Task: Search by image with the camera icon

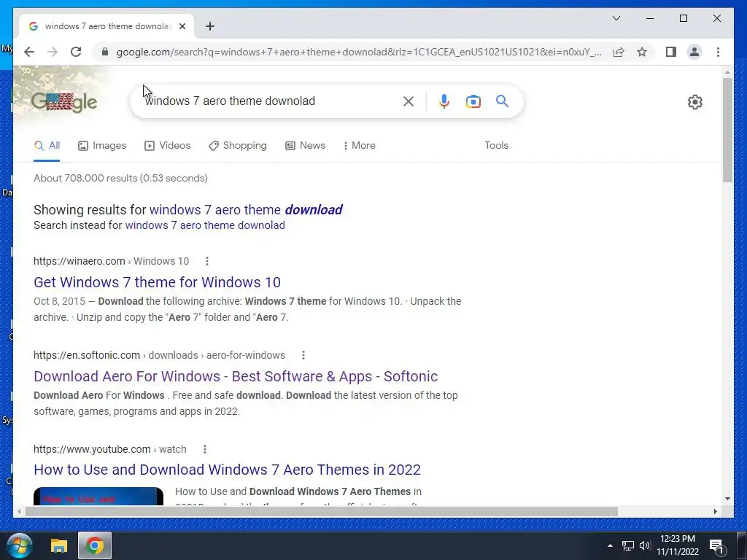Action: tap(473, 101)
